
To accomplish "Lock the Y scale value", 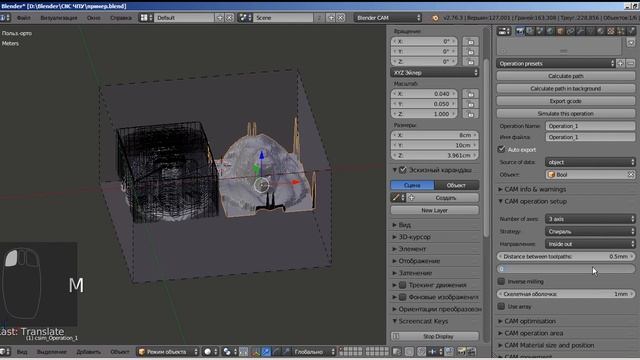I will click(471, 104).
